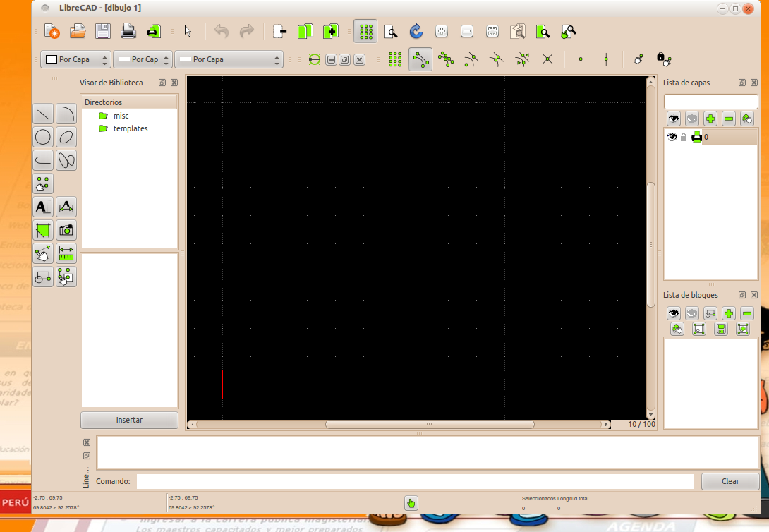The image size is (769, 532).
Task: Toggle snap to center
Action: [471, 59]
